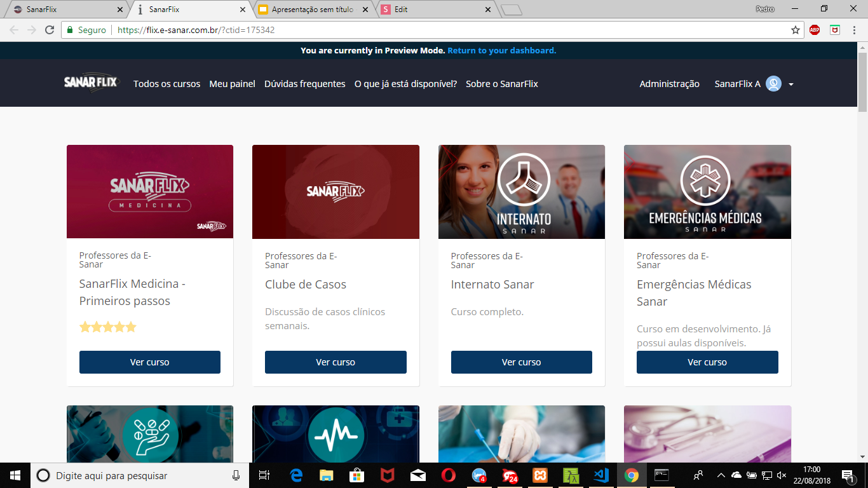The image size is (868, 488).
Task: Open Opera browser from taskbar
Action: (x=448, y=475)
